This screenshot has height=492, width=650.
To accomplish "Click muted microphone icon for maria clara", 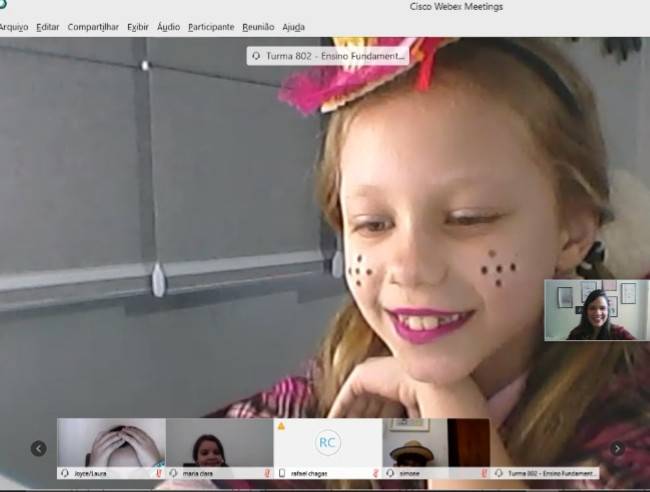I will click(x=267, y=473).
